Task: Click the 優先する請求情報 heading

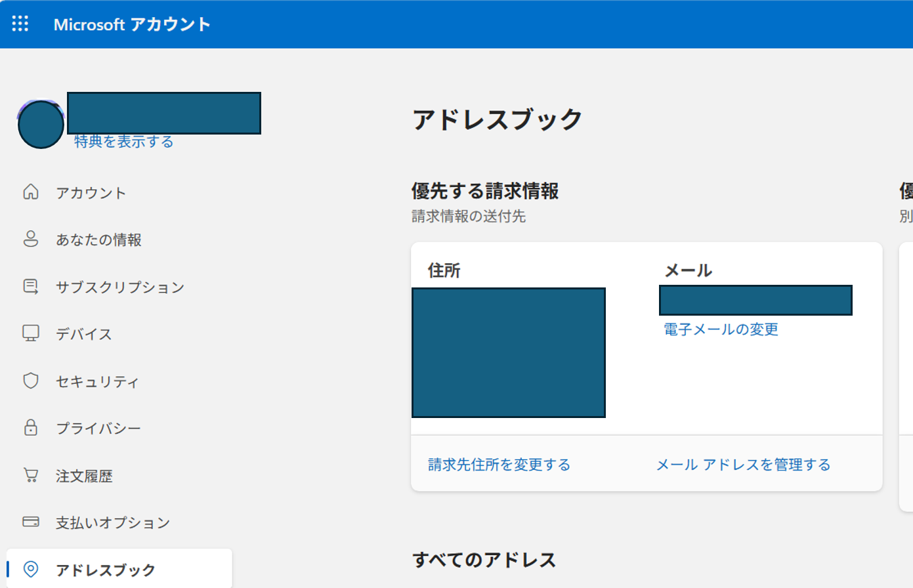Action: 485,191
